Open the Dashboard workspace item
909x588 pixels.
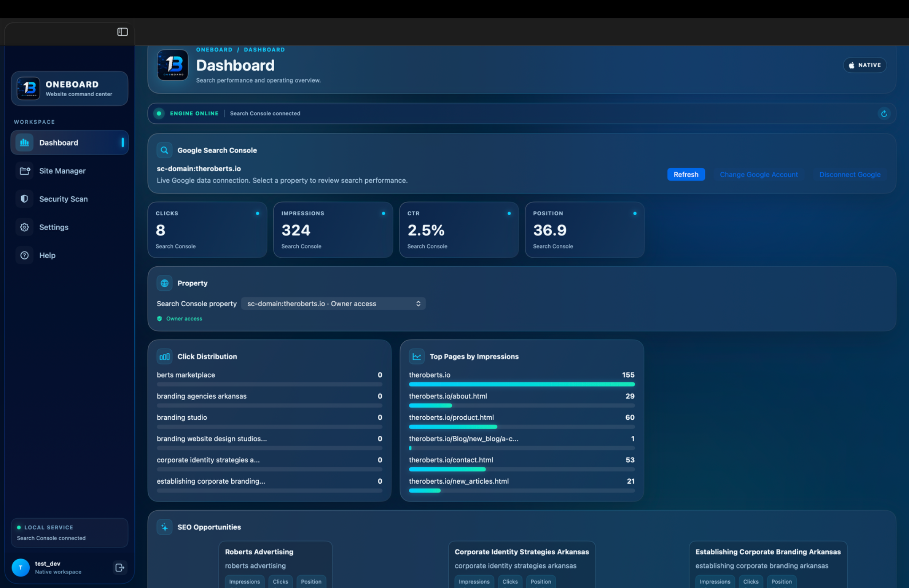pyautogui.click(x=70, y=142)
